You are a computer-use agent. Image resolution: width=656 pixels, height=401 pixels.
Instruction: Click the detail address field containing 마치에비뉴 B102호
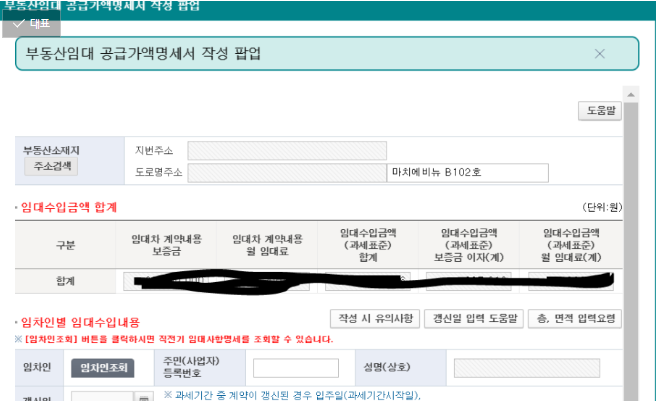pyautogui.click(x=468, y=173)
